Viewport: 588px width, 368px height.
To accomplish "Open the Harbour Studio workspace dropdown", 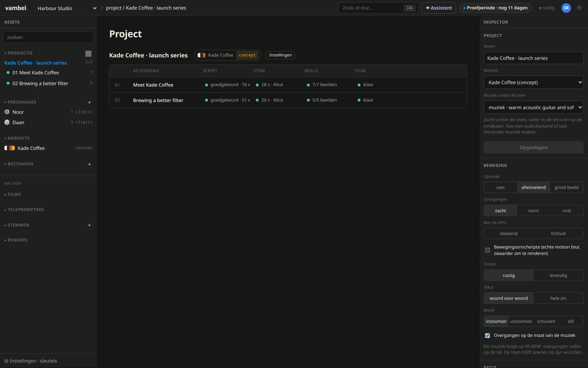I will tap(67, 8).
